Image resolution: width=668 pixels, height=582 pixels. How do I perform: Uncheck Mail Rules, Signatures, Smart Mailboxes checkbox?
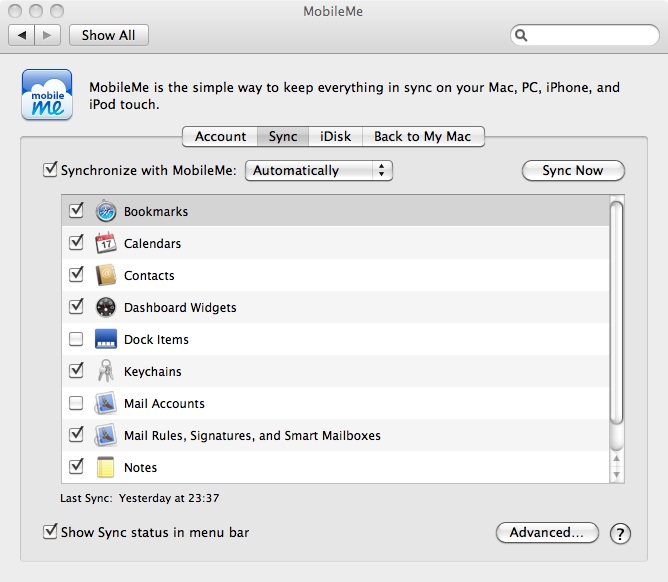[76, 434]
